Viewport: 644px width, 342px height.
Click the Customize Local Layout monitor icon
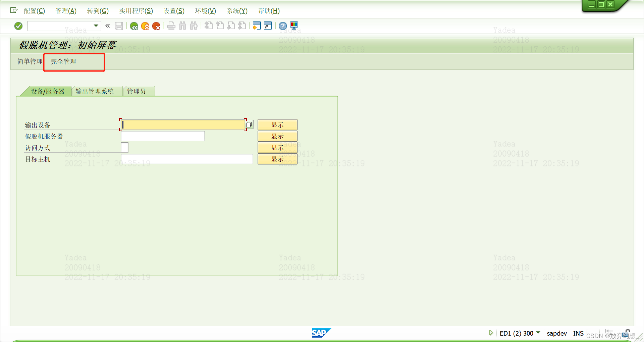pos(294,26)
